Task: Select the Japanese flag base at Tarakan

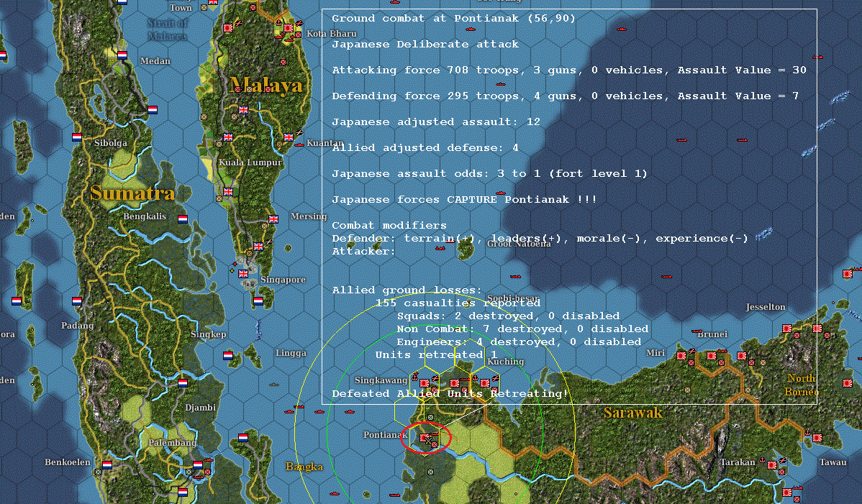Action: point(772,465)
